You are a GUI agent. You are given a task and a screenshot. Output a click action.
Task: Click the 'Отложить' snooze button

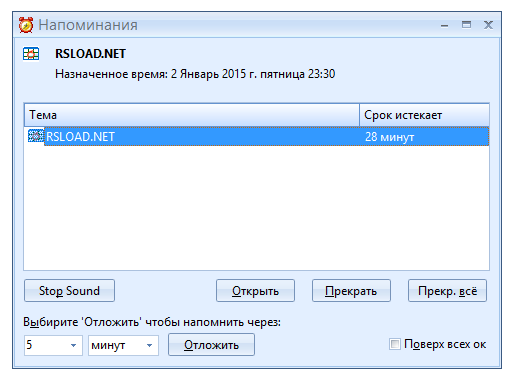(211, 345)
